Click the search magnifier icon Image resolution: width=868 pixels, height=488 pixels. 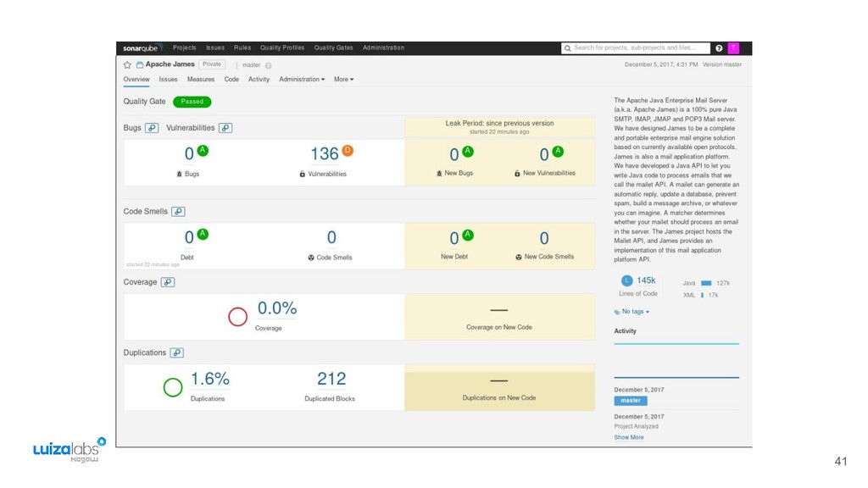click(567, 48)
